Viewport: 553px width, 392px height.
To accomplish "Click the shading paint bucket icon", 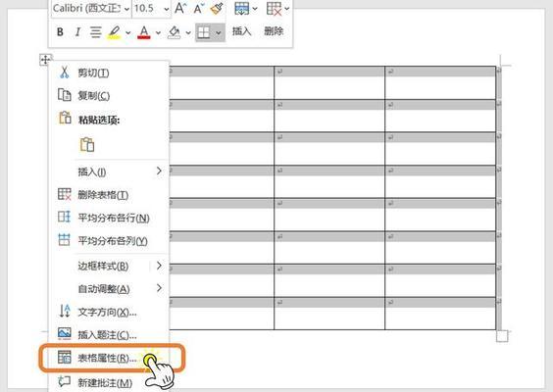I will point(174,32).
